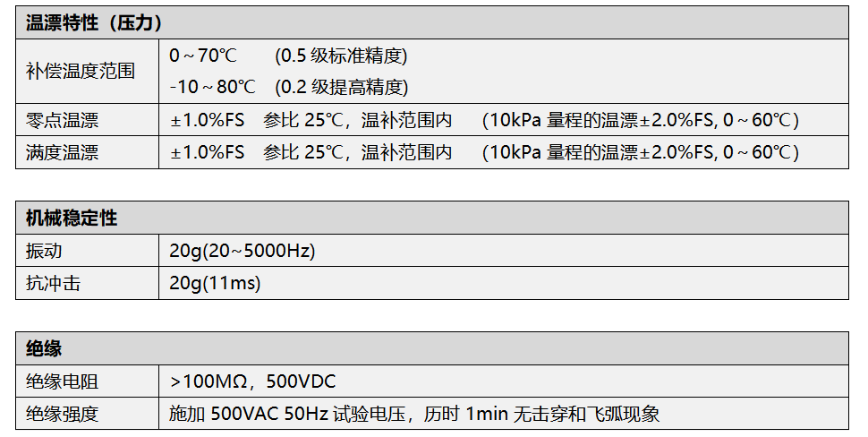Select the 绝缘强度 label cell
868x437 pixels.
[x=63, y=414]
